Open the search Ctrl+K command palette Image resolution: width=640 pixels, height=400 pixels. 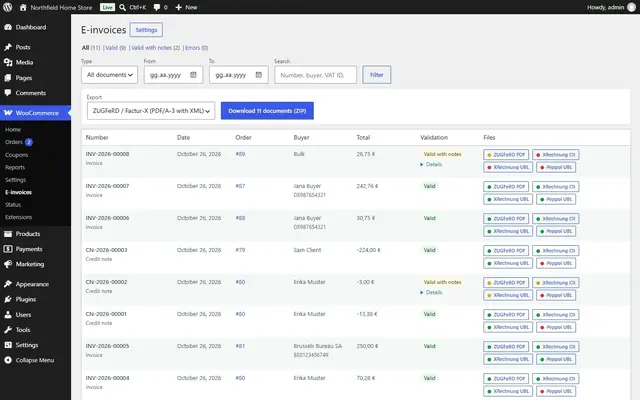133,7
